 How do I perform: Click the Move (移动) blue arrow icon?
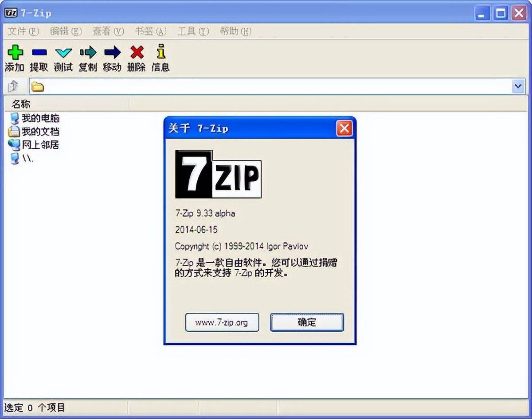pyautogui.click(x=112, y=52)
